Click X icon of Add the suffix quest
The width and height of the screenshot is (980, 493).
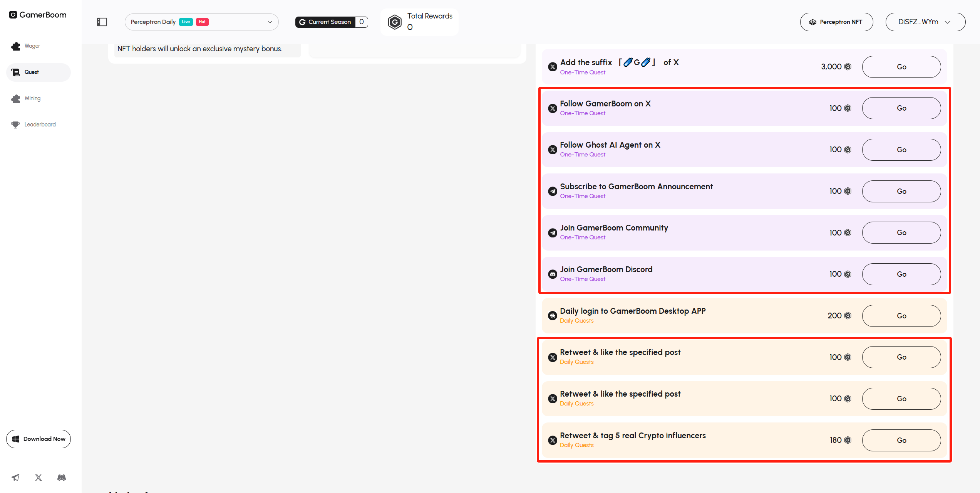coord(553,67)
